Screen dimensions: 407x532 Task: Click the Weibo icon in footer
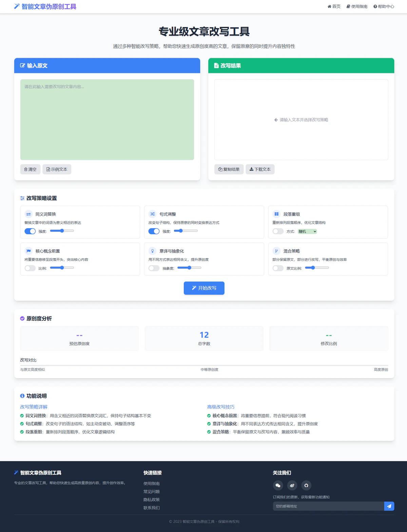(x=292, y=485)
